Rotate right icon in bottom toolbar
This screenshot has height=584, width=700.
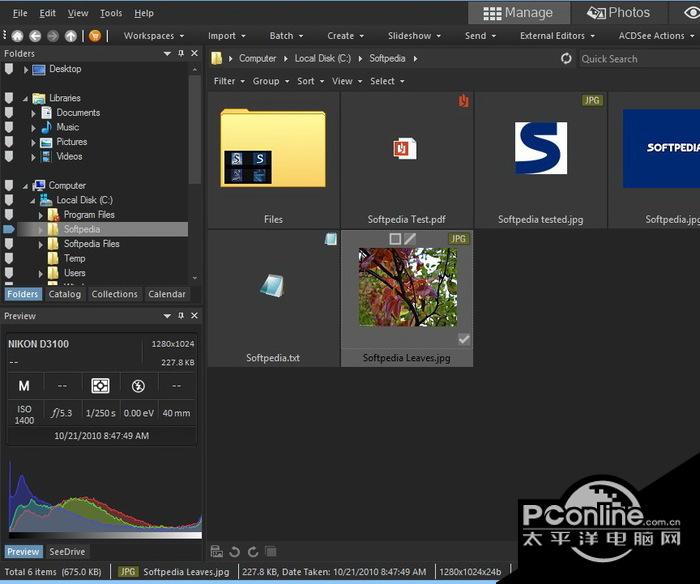pyautogui.click(x=253, y=552)
